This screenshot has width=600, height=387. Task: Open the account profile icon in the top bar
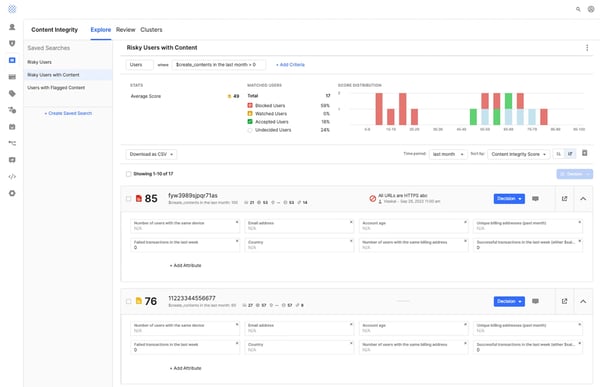[x=591, y=9]
